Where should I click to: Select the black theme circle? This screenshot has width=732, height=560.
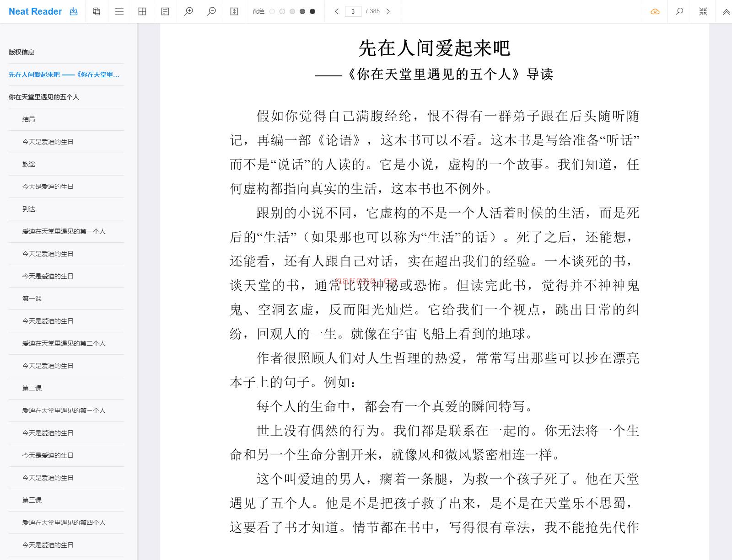tap(312, 11)
